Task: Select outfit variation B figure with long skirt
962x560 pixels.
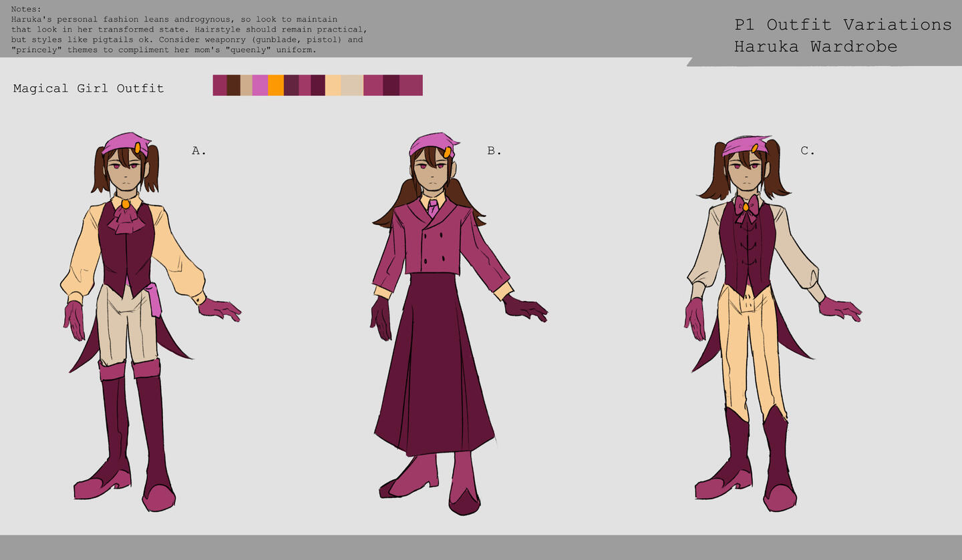Action: tap(460, 324)
